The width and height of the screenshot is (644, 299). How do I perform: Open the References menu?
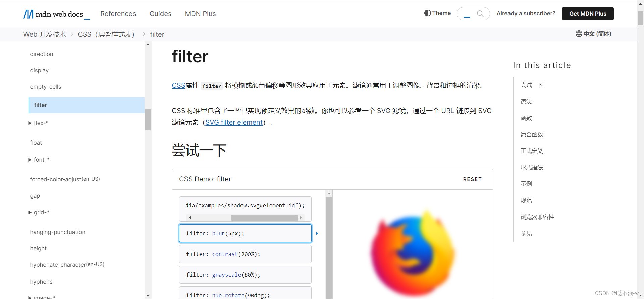pyautogui.click(x=118, y=14)
